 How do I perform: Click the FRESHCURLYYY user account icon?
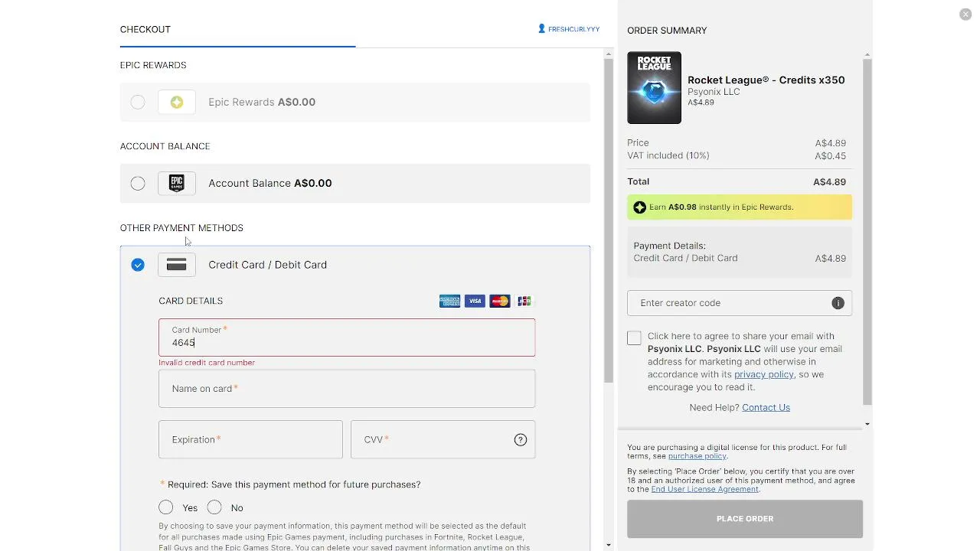[542, 29]
